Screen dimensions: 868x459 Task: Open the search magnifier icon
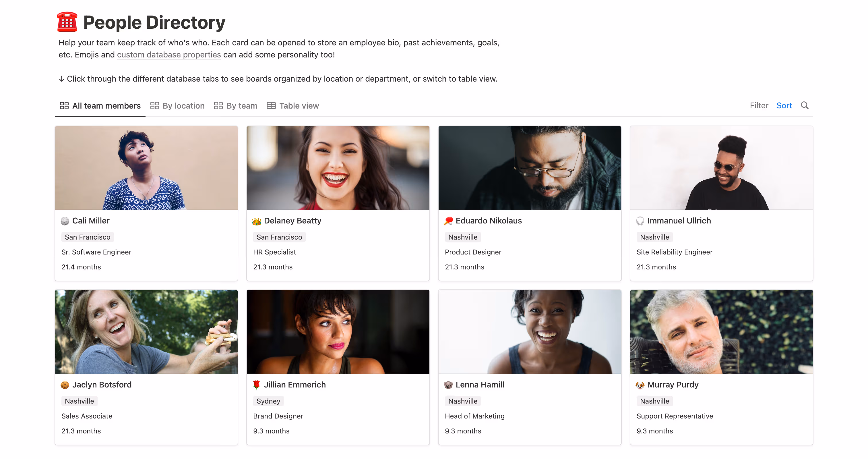[x=805, y=106]
